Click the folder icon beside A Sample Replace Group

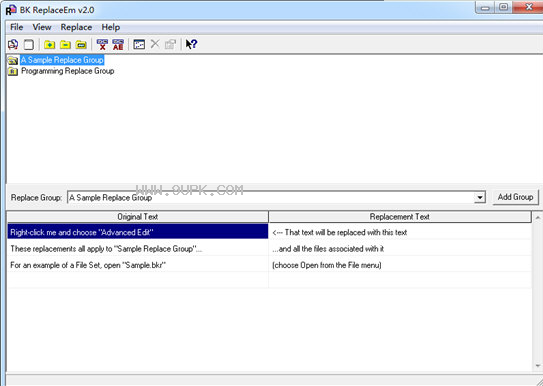(13, 60)
